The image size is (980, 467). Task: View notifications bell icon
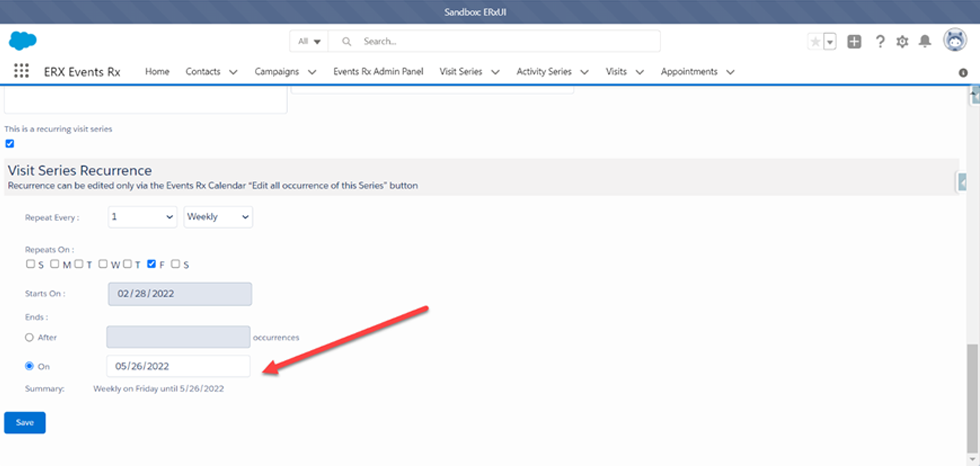point(925,41)
